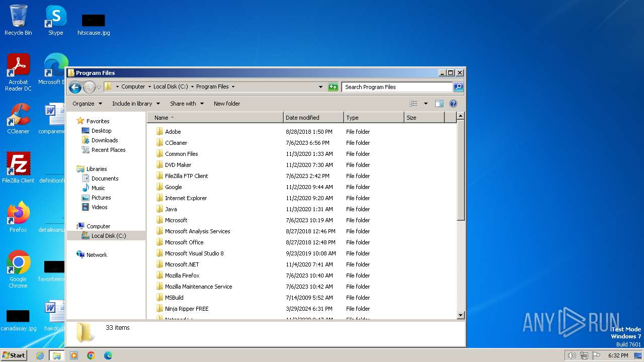This screenshot has width=644, height=362.
Task: Click the New folder button
Action: (x=227, y=104)
